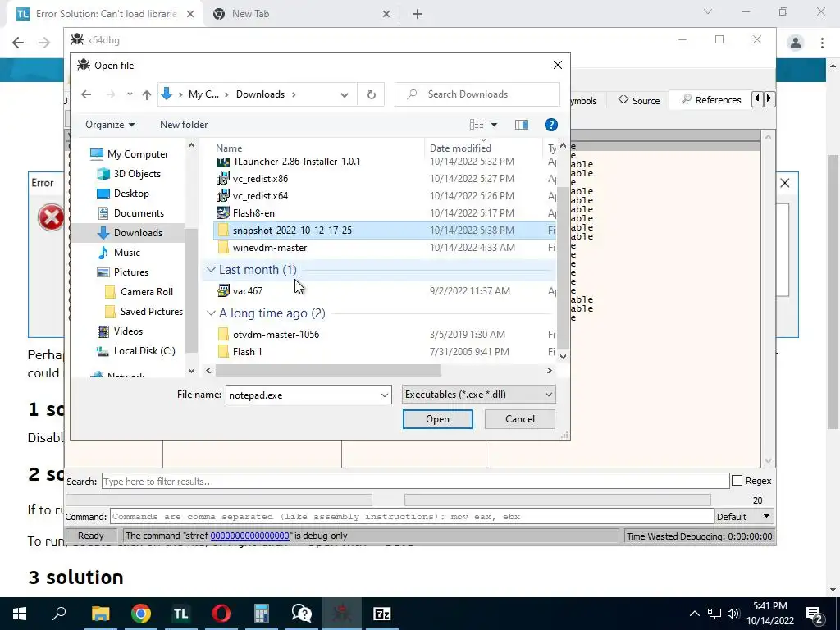
Task: Switch to Error Solution browser tab
Action: point(104,14)
